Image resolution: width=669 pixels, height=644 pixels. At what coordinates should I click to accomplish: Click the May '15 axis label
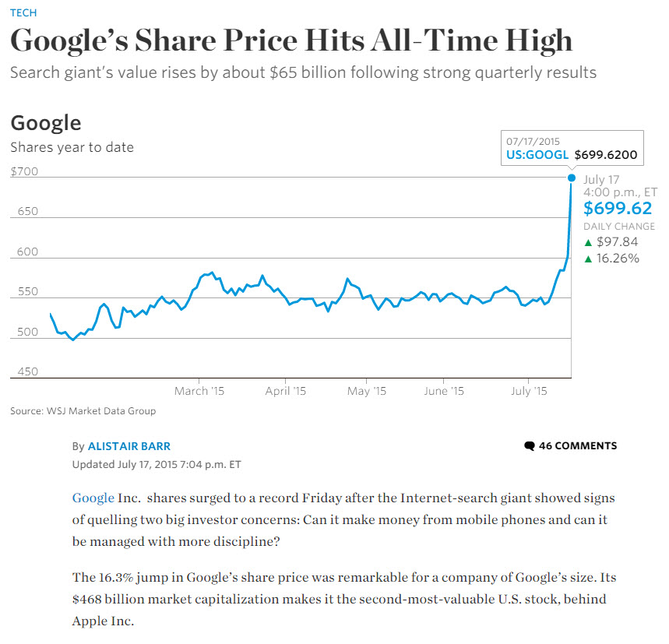[366, 391]
